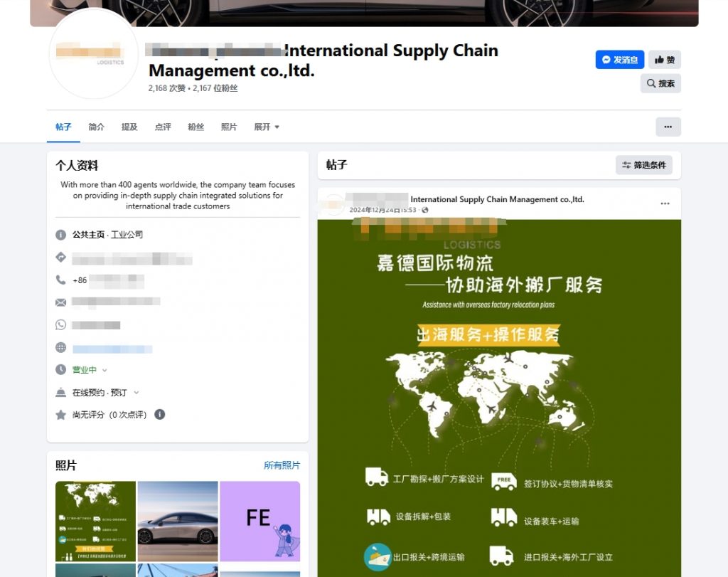Click the website globe icon
The height and width of the screenshot is (577, 728).
click(x=61, y=348)
